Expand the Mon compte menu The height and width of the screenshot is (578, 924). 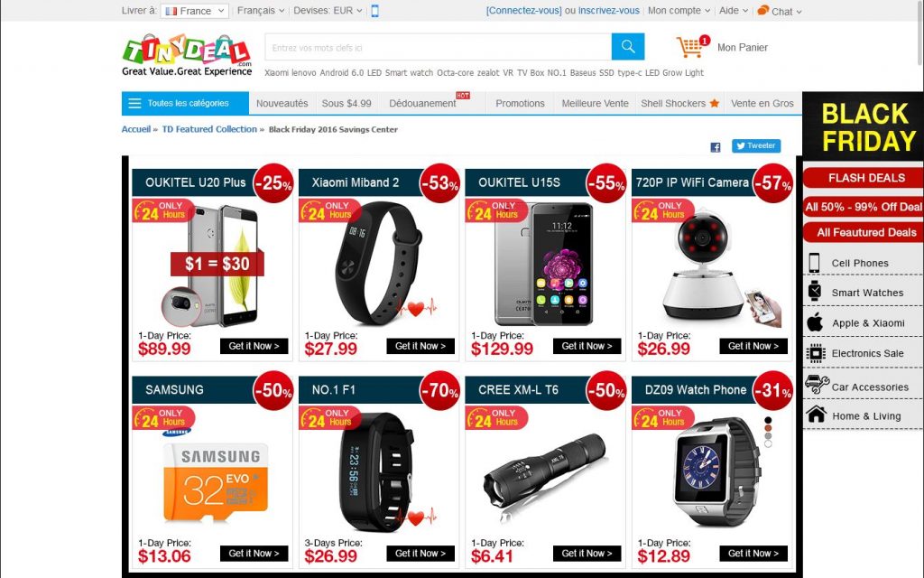point(679,11)
